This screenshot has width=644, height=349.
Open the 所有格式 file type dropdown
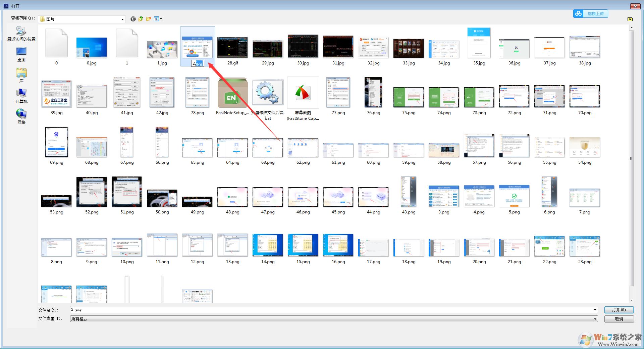point(595,319)
